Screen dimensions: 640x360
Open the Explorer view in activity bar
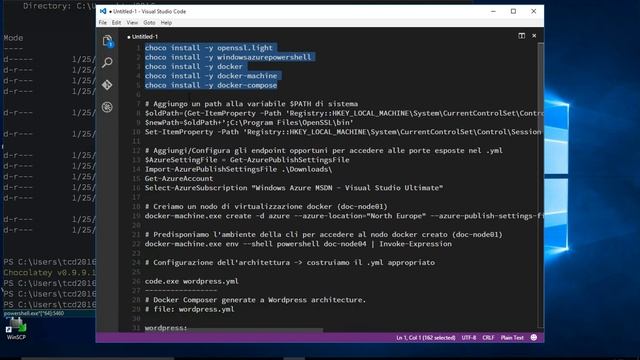click(x=107, y=41)
